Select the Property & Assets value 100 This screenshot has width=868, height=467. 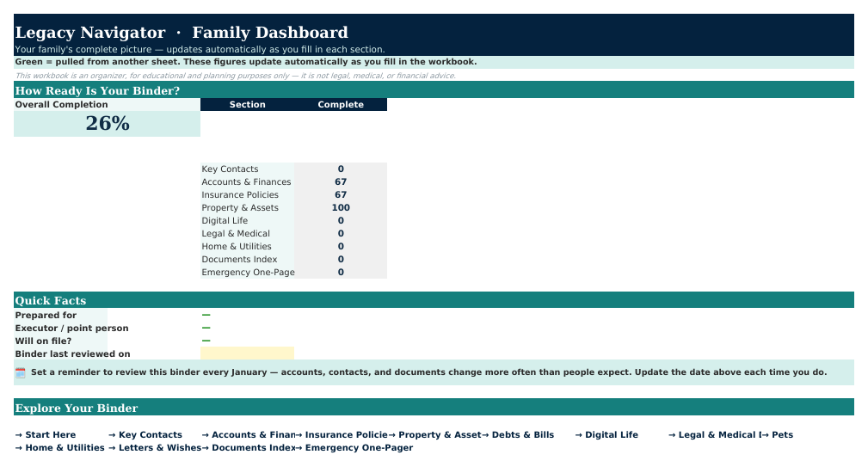341,207
